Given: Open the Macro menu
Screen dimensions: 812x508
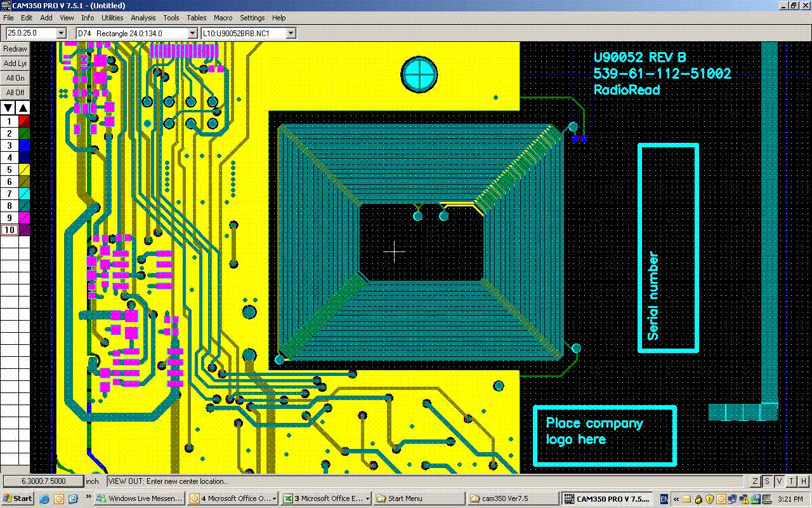Looking at the screenshot, I should point(223,18).
